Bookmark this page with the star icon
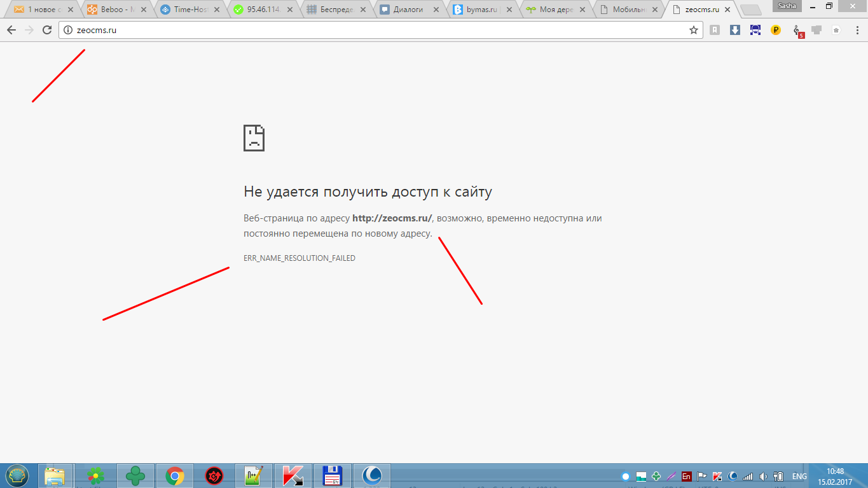 coord(694,30)
